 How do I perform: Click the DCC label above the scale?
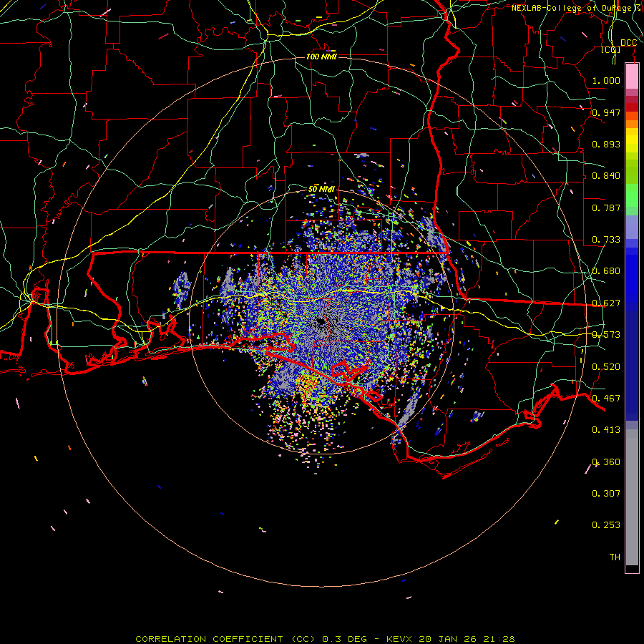point(628,43)
